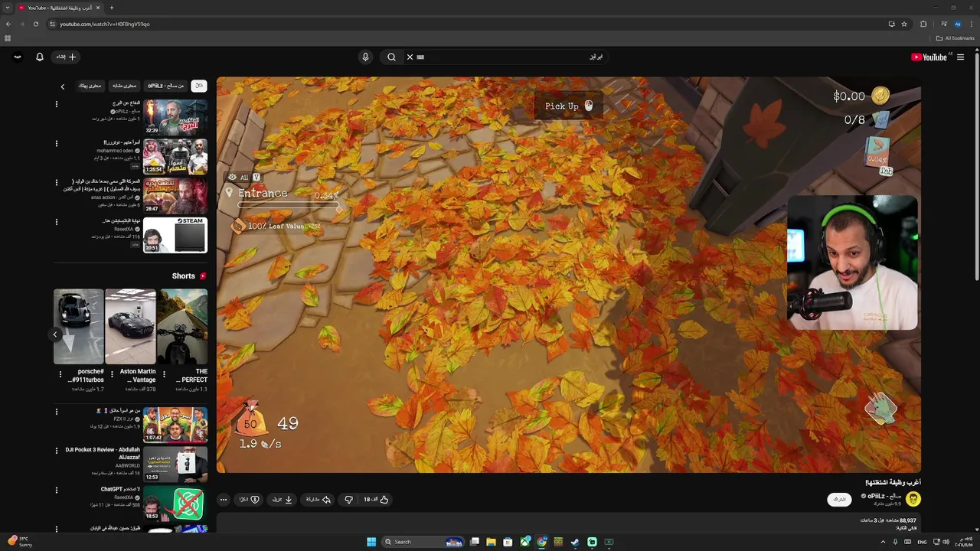
Task: Open the 28:47 anas action video thumbnail
Action: click(x=175, y=196)
